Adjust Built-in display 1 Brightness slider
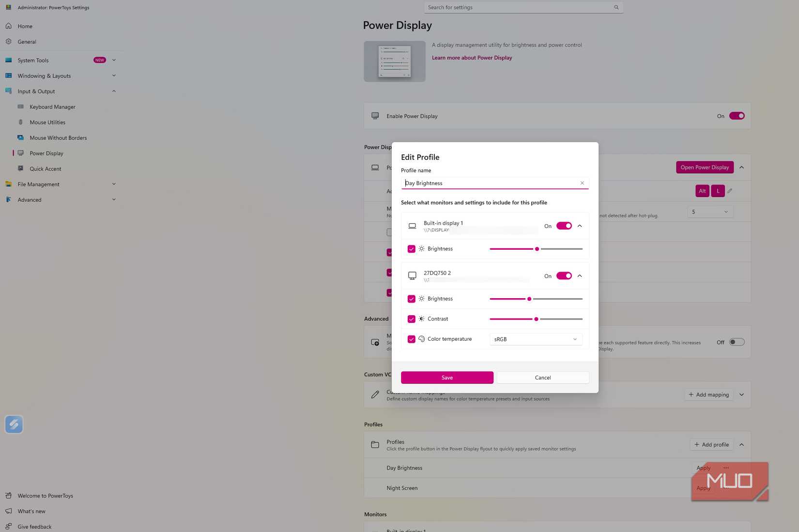Image resolution: width=799 pixels, height=532 pixels. [x=536, y=249]
